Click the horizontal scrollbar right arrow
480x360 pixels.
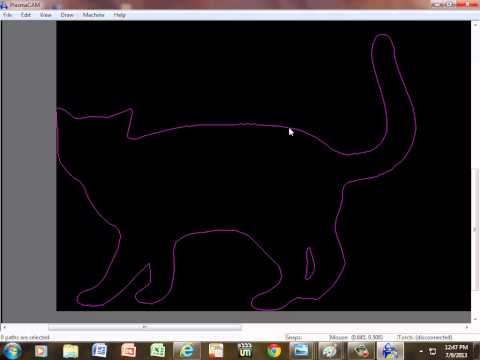pos(467,327)
